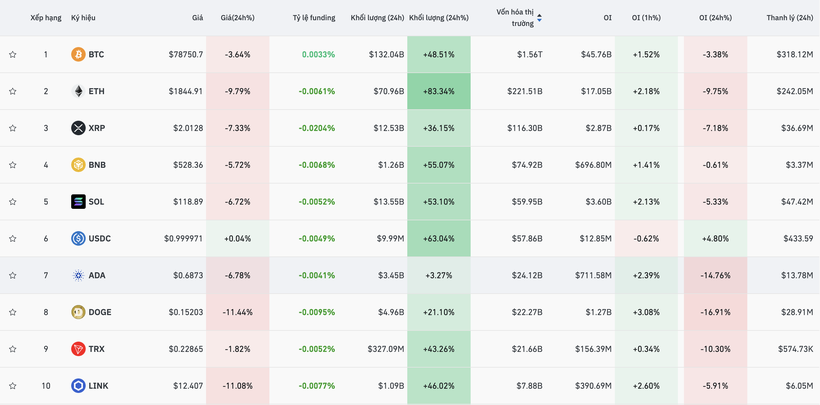This screenshot has height=405, width=820.
Task: Sort table by Giá(24h%) column header
Action: pyautogui.click(x=237, y=18)
